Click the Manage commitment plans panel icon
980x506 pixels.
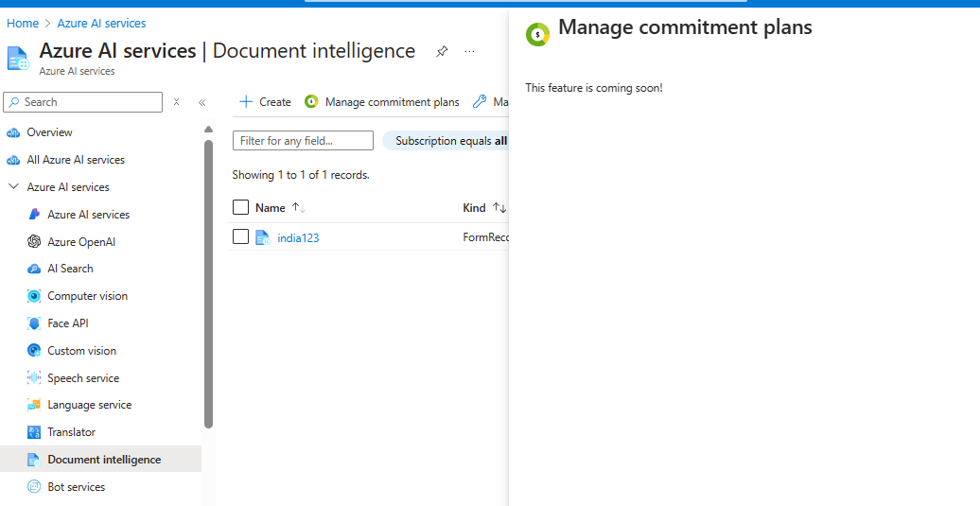tap(537, 34)
